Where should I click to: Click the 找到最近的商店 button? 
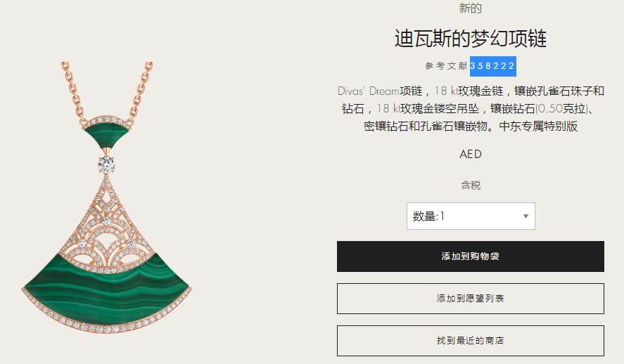[471, 341]
